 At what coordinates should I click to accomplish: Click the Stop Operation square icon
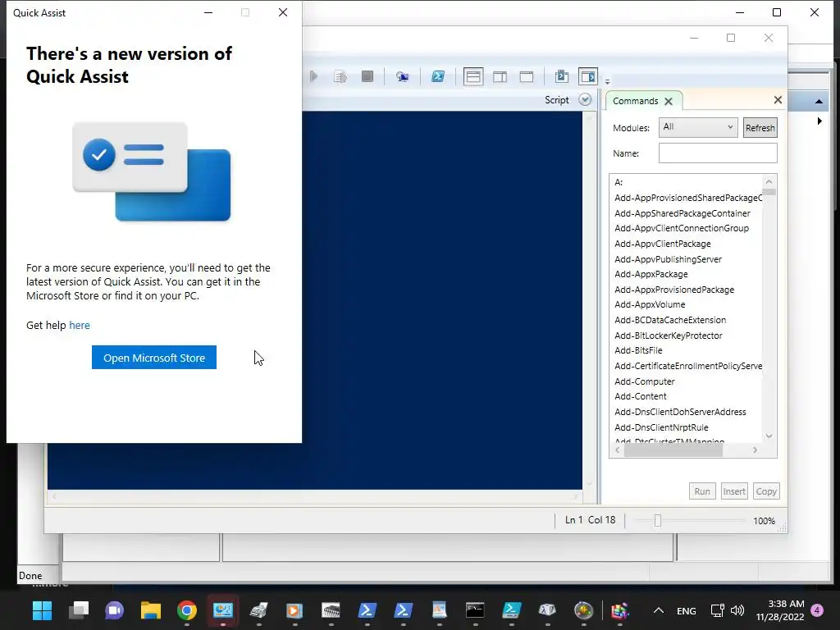[x=367, y=76]
